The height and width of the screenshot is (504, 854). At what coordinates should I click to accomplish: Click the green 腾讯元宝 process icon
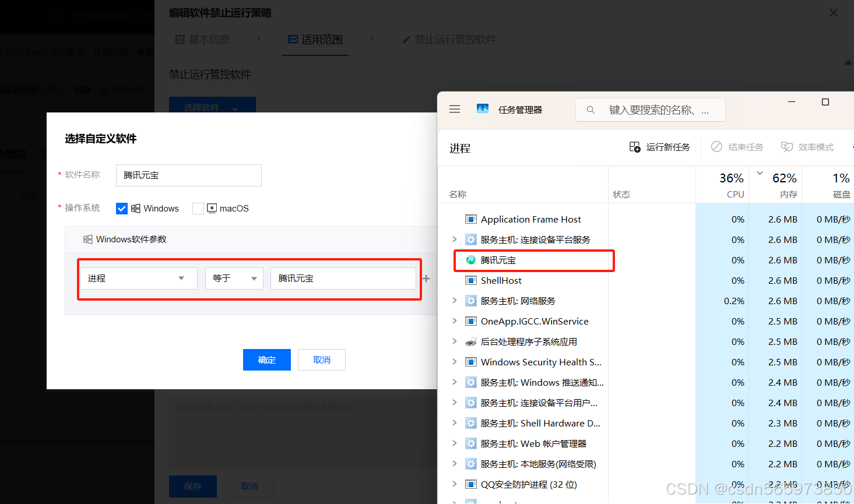pyautogui.click(x=470, y=260)
